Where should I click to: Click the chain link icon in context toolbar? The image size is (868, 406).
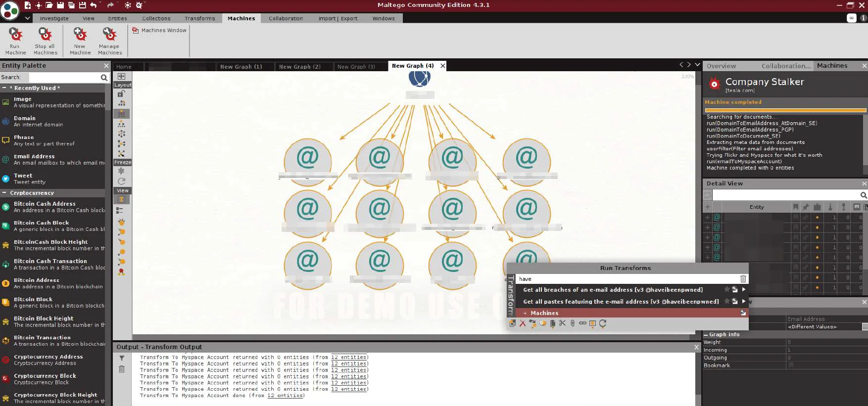(582, 323)
